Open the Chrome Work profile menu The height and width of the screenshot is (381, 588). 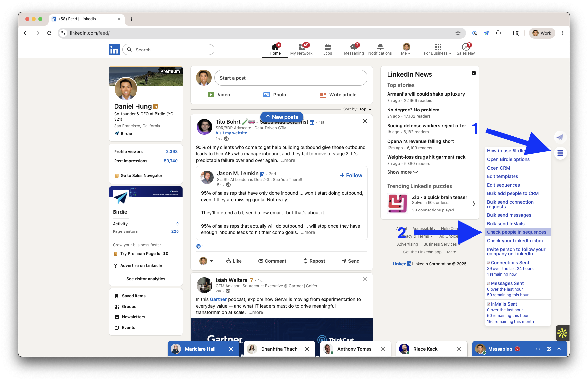542,33
